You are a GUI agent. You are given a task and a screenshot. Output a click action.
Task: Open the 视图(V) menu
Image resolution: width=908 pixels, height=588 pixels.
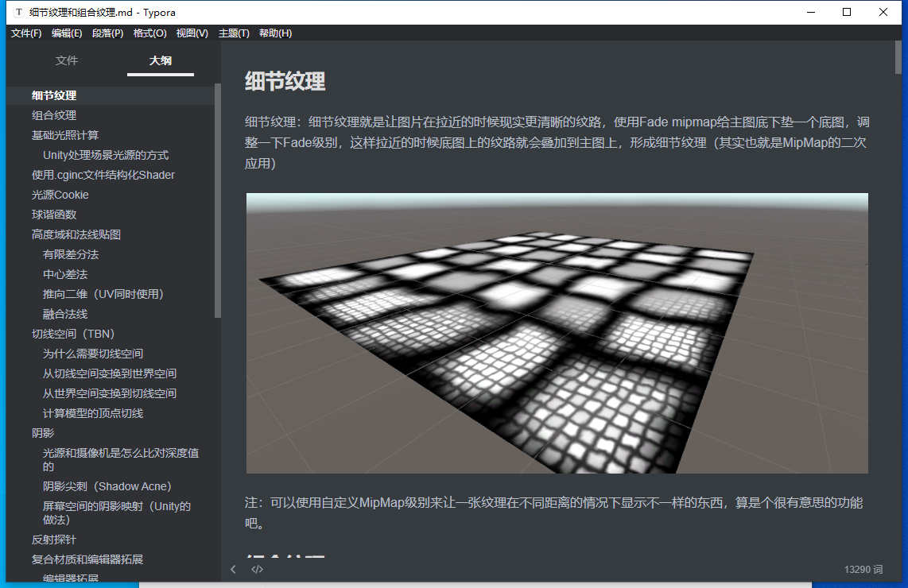click(192, 33)
